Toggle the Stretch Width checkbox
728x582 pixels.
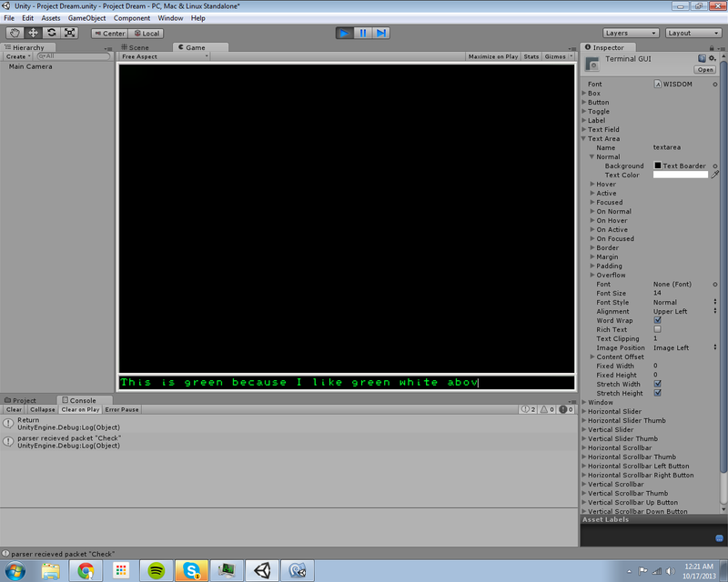[657, 384]
